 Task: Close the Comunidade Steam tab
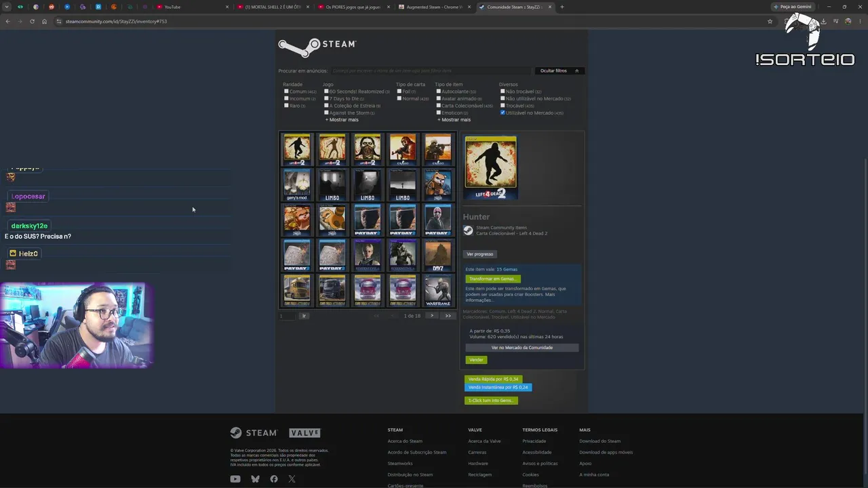tap(550, 7)
